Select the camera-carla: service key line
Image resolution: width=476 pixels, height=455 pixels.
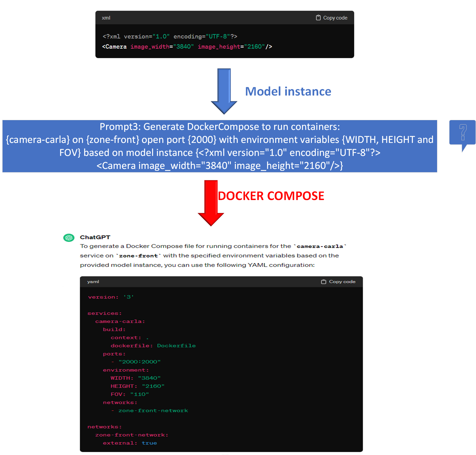[120, 321]
